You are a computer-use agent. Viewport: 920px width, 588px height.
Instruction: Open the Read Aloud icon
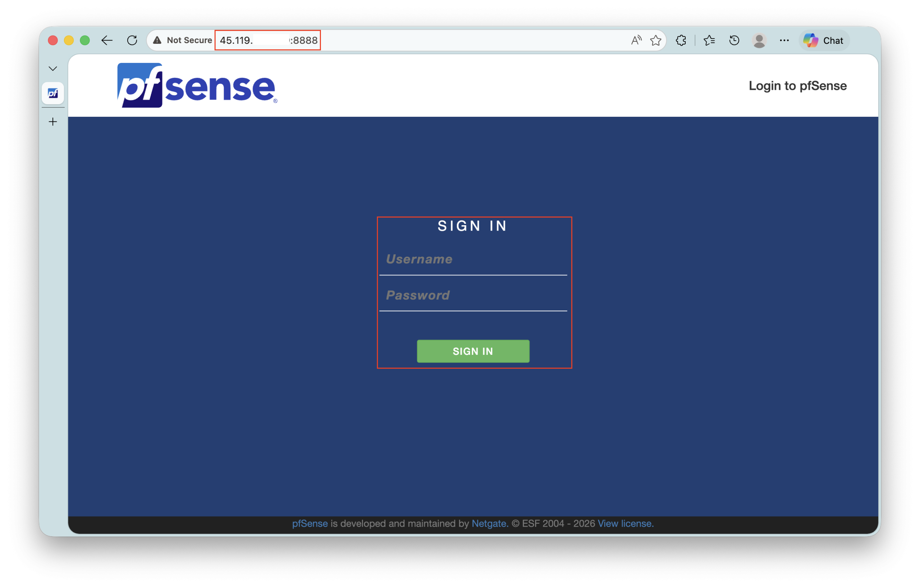636,41
